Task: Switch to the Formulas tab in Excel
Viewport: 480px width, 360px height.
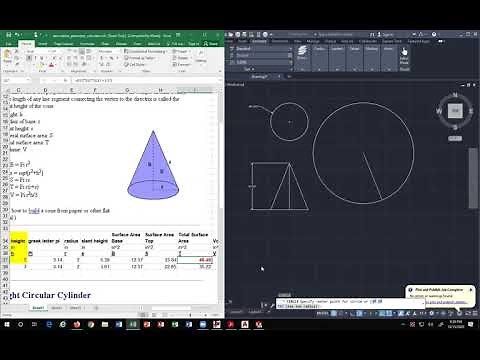Action: [x=87, y=44]
